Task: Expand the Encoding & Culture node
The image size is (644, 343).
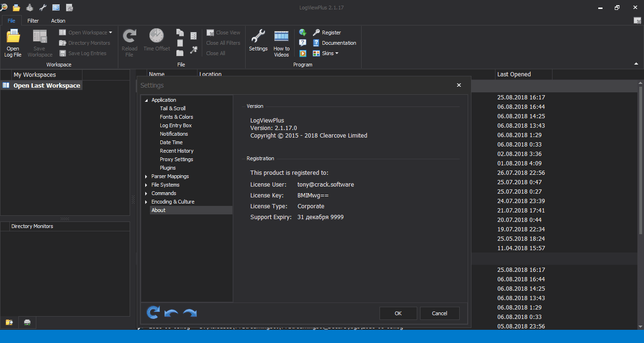Action: [146, 202]
